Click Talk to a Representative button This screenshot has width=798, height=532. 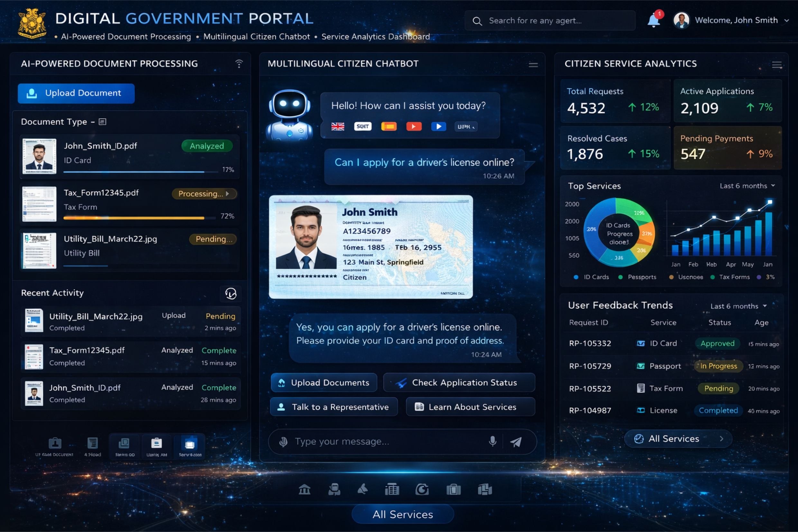pyautogui.click(x=334, y=407)
